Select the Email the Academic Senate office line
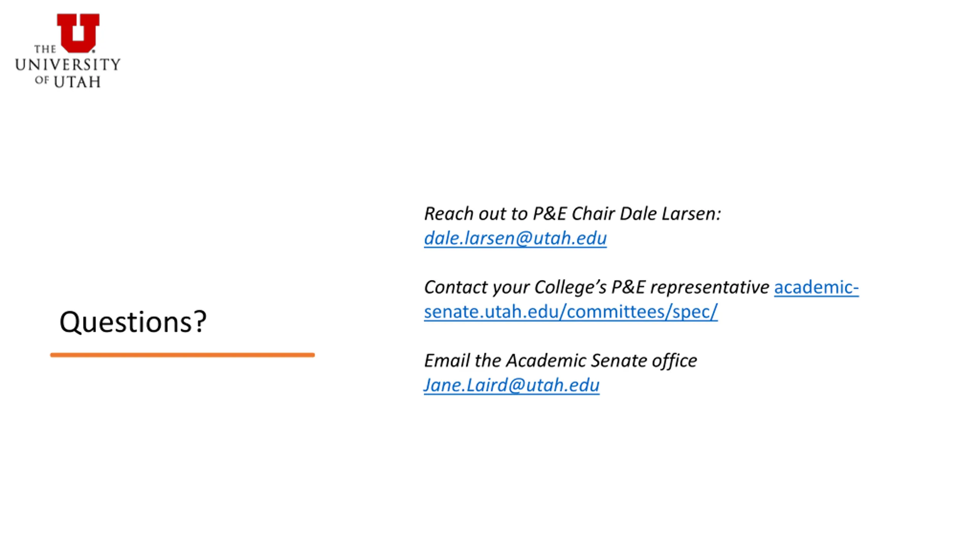The width and height of the screenshot is (980, 551). pyautogui.click(x=560, y=360)
